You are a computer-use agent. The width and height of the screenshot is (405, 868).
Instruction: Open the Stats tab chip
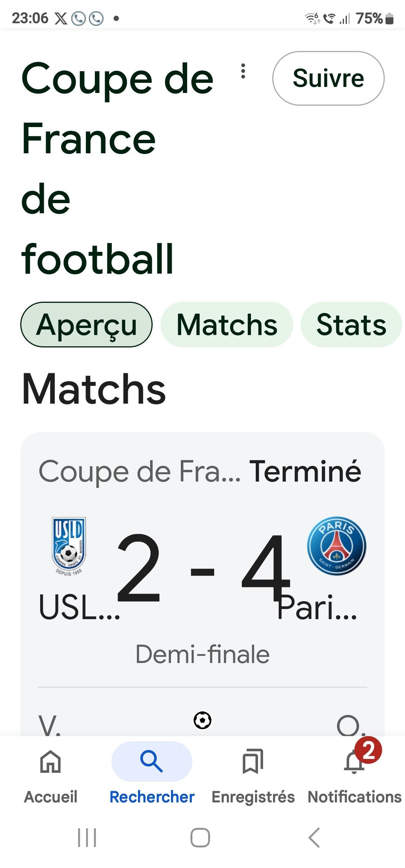point(351,325)
